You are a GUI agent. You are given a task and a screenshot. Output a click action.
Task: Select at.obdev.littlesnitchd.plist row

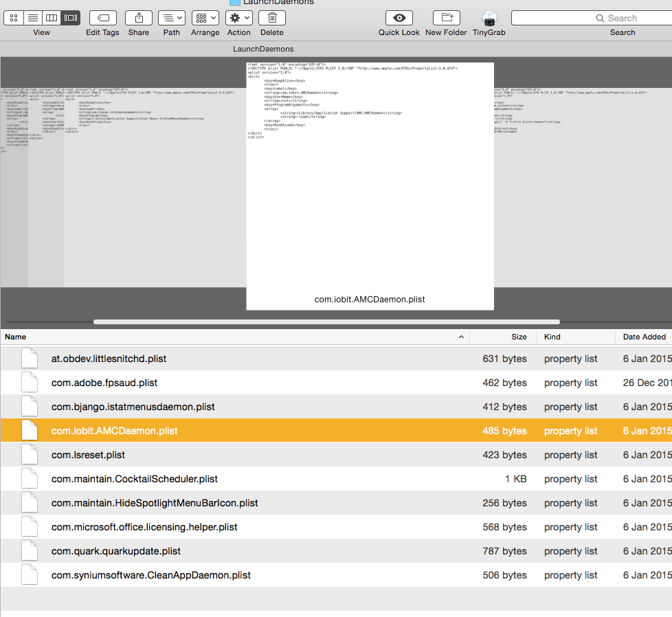pyautogui.click(x=336, y=359)
